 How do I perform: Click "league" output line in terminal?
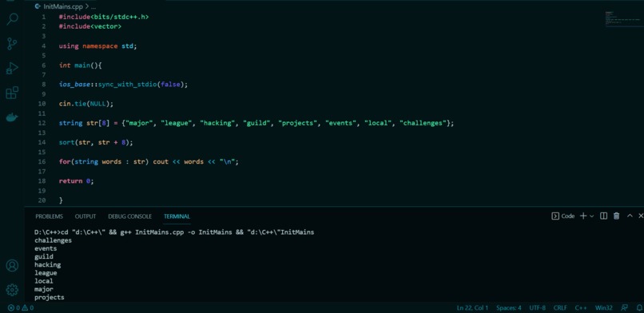tap(46, 273)
